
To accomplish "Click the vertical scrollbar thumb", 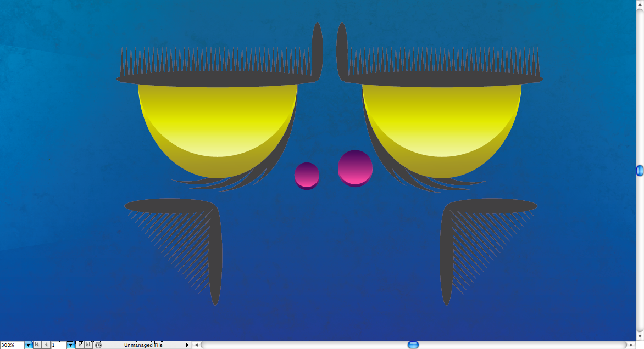I will click(x=640, y=171).
